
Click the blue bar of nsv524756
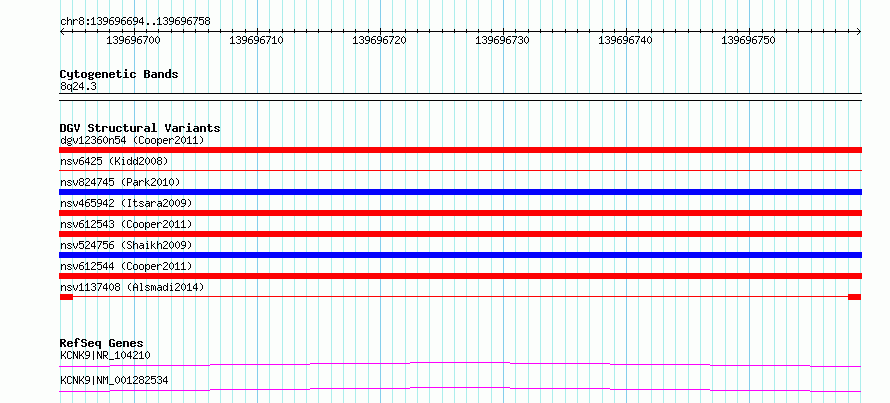460,255
